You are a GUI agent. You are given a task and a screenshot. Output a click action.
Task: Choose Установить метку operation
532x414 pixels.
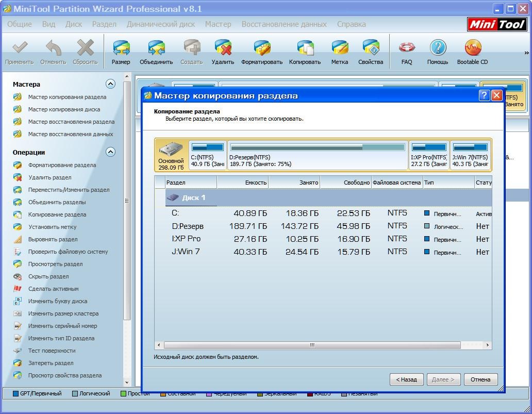(52, 227)
